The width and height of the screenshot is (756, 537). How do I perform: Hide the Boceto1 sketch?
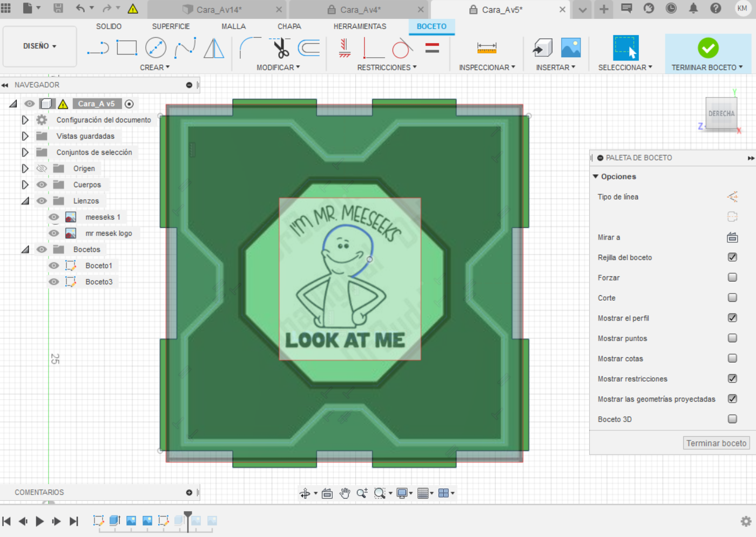tap(54, 266)
